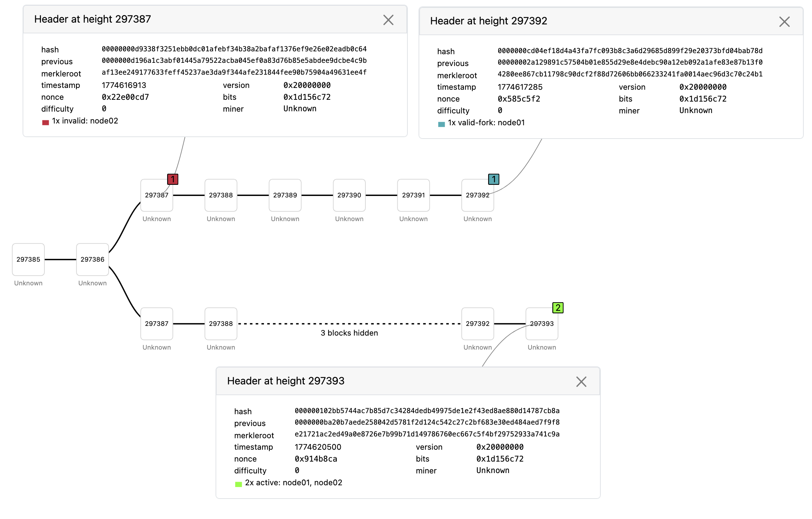This screenshot has width=812, height=519.
Task: Click the red invalid node02 legend swatch
Action: (46, 123)
